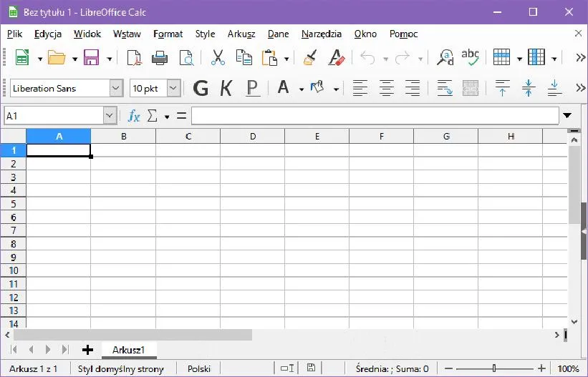
Task: Open the background color dropdown arrow
Action: [336, 89]
